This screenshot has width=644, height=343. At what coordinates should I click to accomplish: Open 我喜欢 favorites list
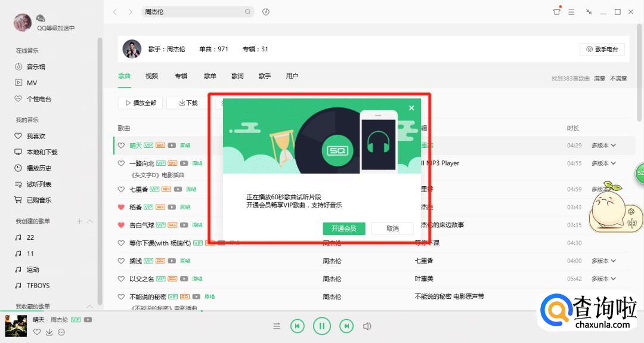[x=30, y=136]
